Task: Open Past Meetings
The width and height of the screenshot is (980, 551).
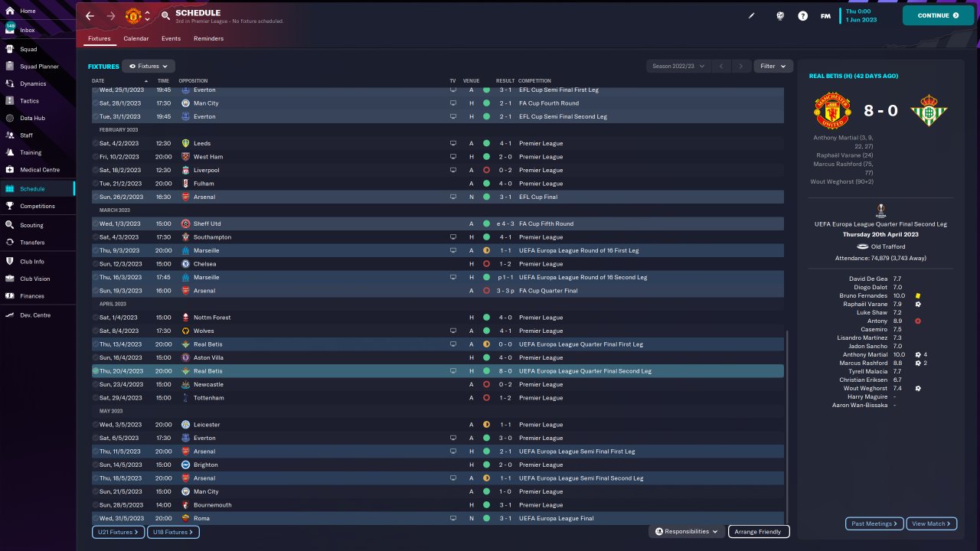Action: [874, 523]
